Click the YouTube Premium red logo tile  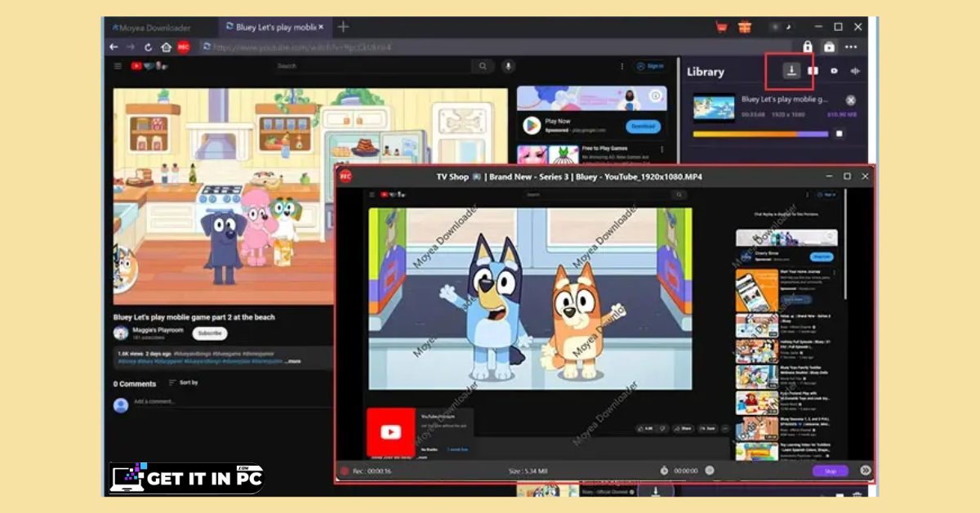click(391, 432)
